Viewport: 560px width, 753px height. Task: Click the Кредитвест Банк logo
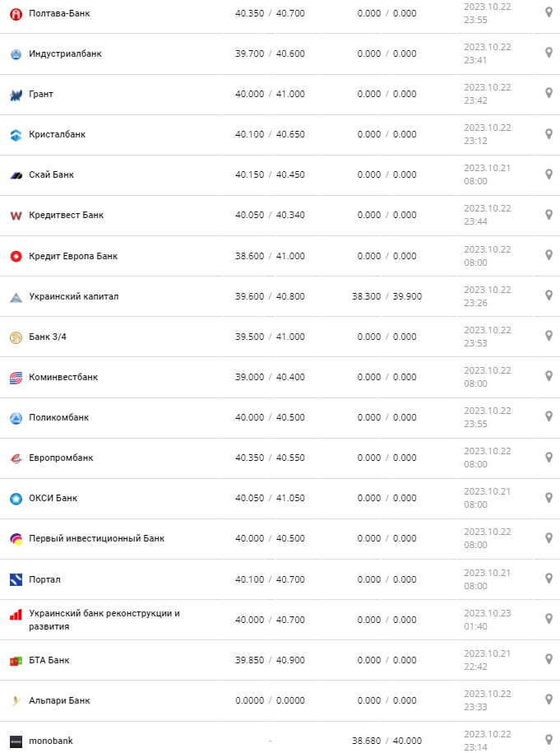point(16,216)
